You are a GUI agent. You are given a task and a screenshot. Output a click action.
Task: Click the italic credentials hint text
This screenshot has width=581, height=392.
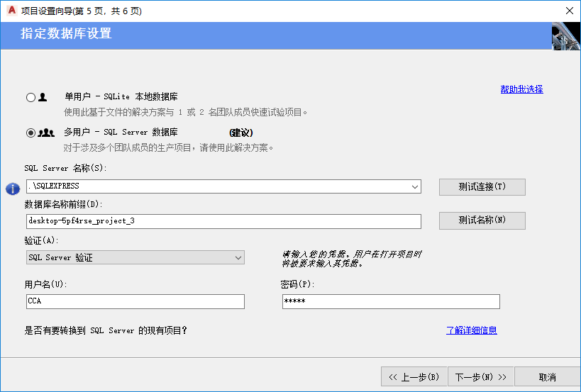pos(352,259)
